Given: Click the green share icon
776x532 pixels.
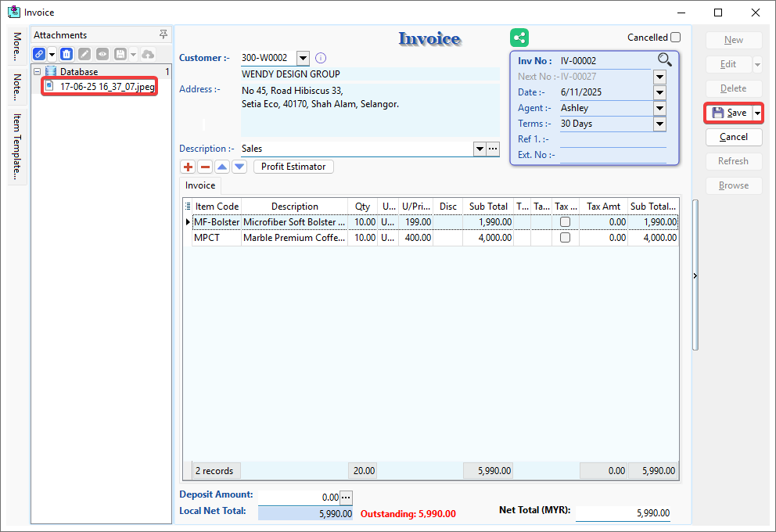Looking at the screenshot, I should click(519, 38).
